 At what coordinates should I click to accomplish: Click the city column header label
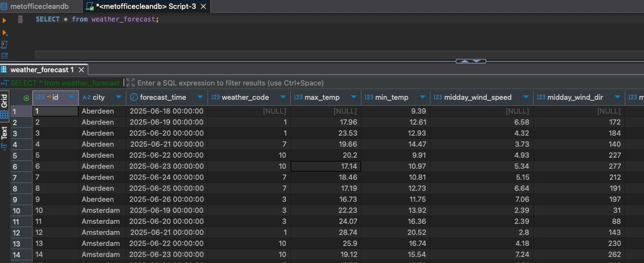click(x=99, y=97)
